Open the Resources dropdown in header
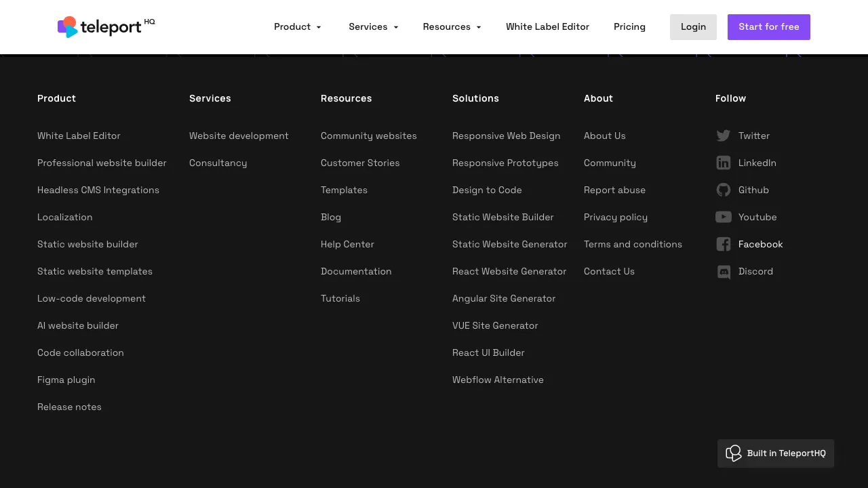The image size is (868, 488). click(452, 27)
